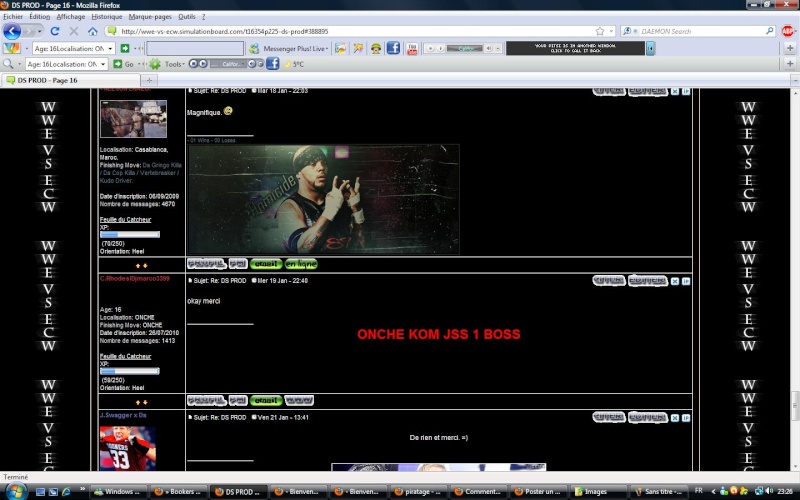The width and height of the screenshot is (800, 500).
Task: Click the green 'en ligne' button
Action: tap(301, 264)
